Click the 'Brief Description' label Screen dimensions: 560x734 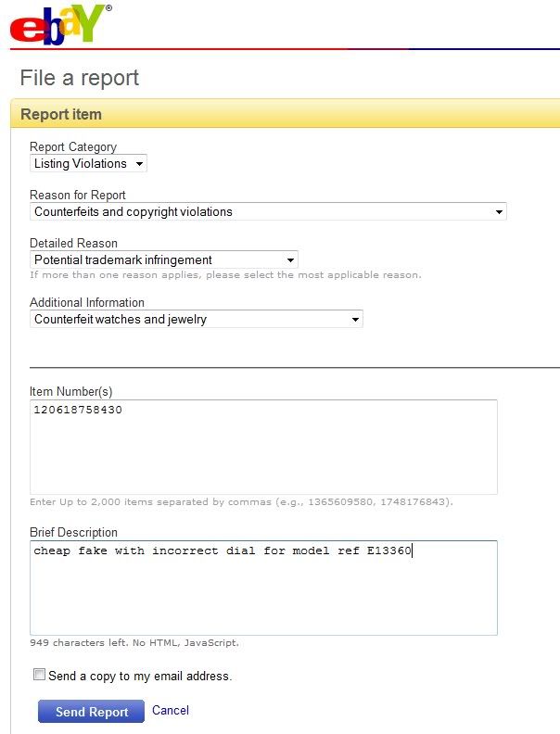point(73,532)
